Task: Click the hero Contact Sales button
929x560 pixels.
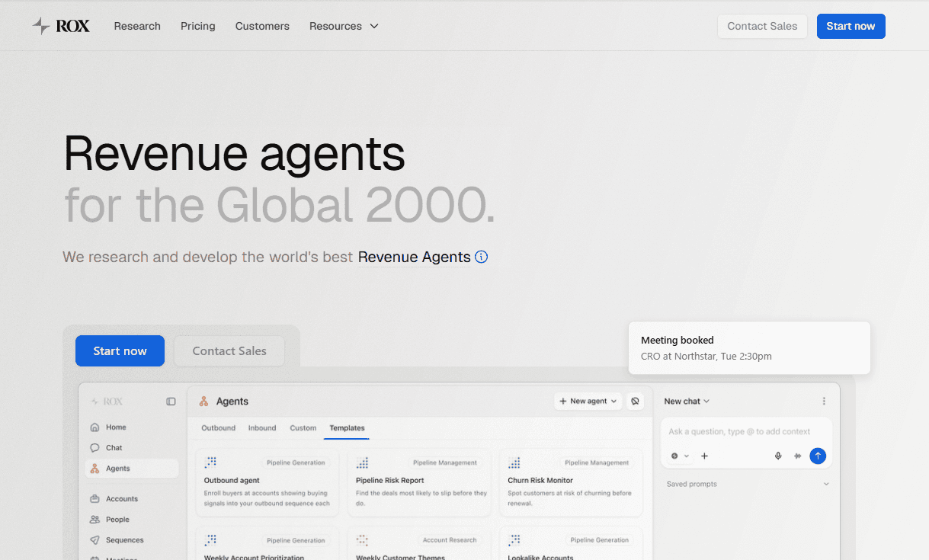Action: click(229, 351)
